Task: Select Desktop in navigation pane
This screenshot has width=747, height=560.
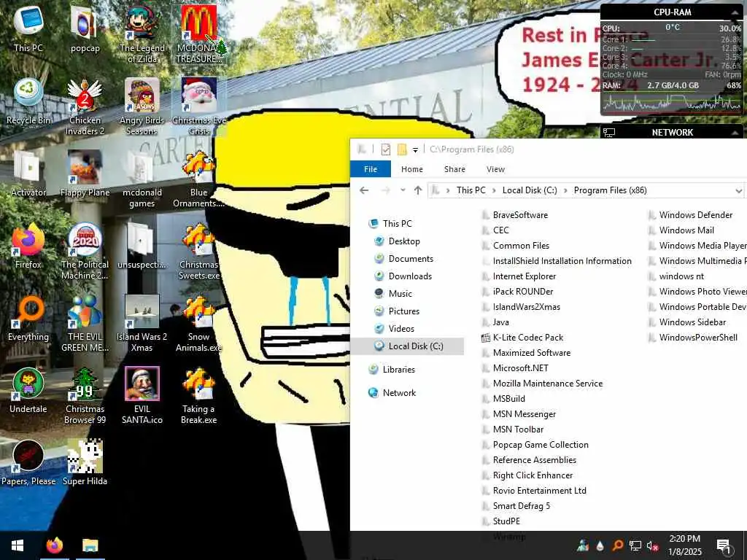Action: (404, 241)
